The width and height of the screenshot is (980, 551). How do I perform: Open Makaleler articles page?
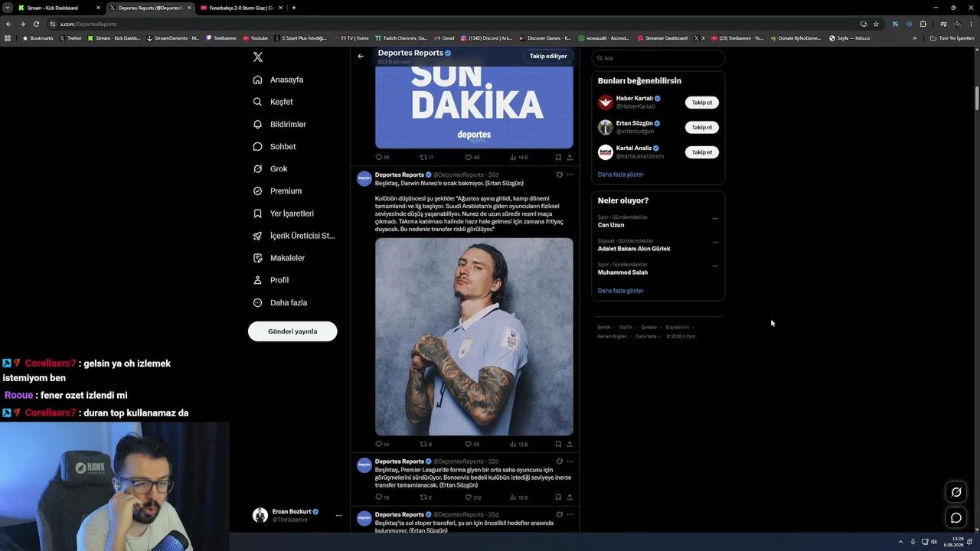[x=279, y=258]
